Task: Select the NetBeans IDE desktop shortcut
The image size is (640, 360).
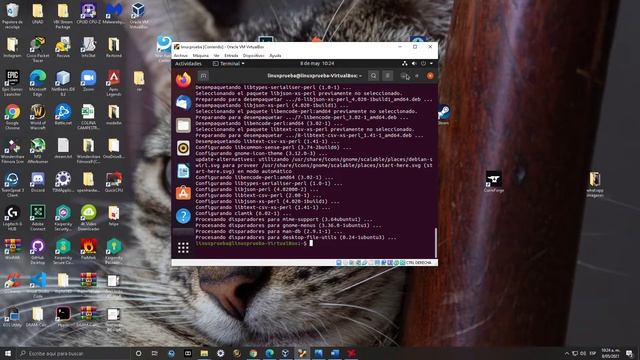Action: [63, 83]
